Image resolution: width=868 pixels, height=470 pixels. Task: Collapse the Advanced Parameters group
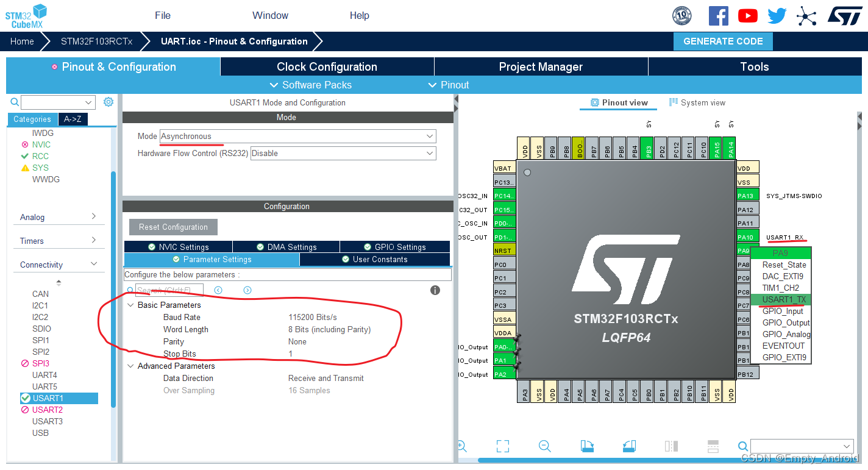pos(130,366)
